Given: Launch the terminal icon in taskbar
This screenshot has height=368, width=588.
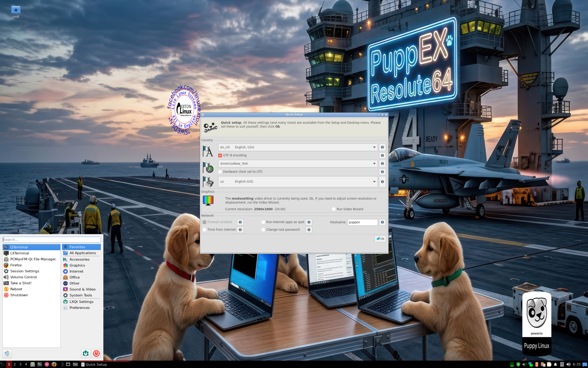Looking at the screenshot, I should 40,364.
